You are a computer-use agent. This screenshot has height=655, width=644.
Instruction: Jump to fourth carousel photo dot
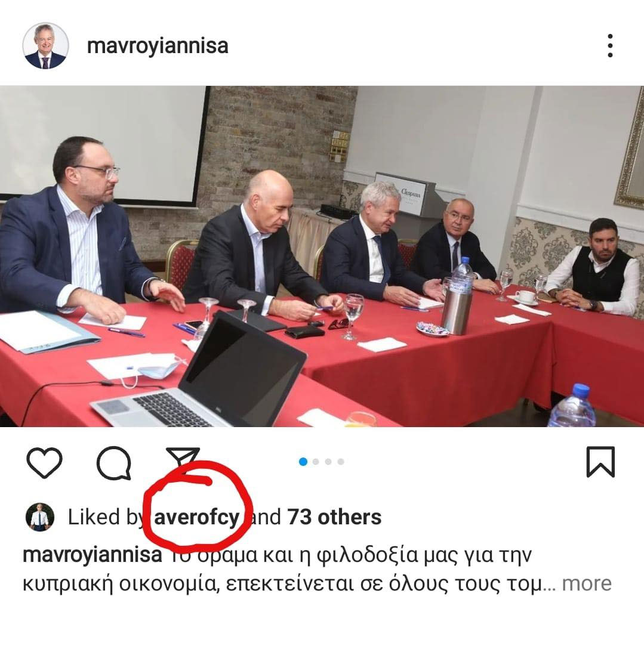[x=341, y=462]
